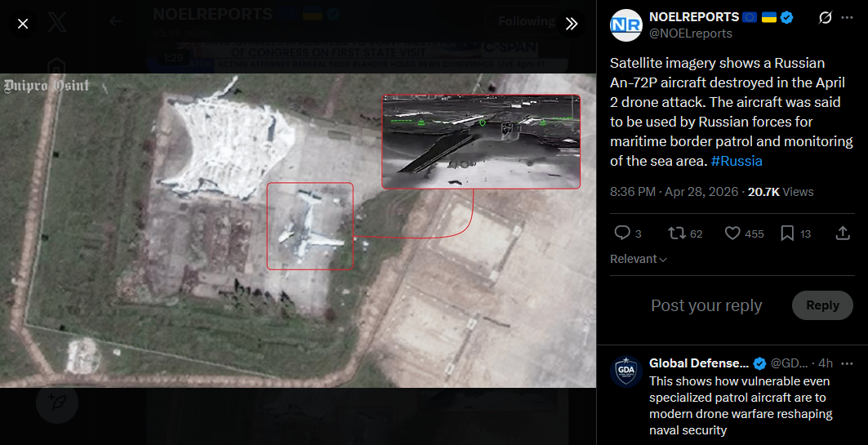
Task: Click the 8:36 PM Apr 28 timestamp
Action: click(674, 192)
